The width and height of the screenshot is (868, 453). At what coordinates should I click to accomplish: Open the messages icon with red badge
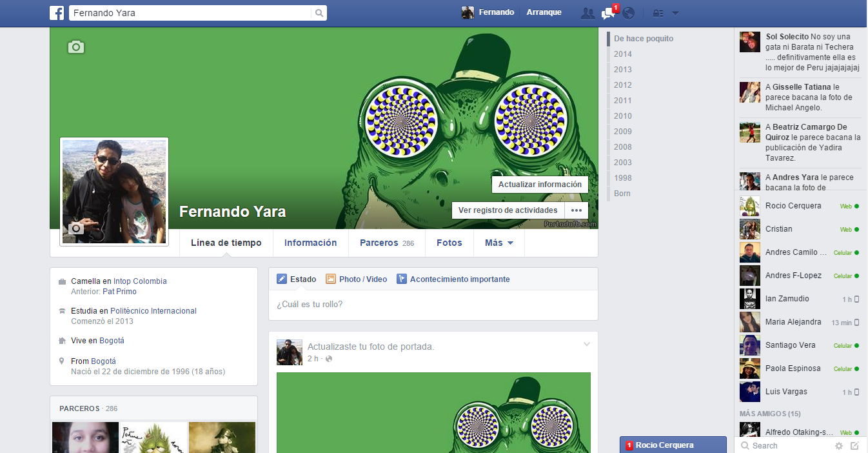(x=609, y=12)
